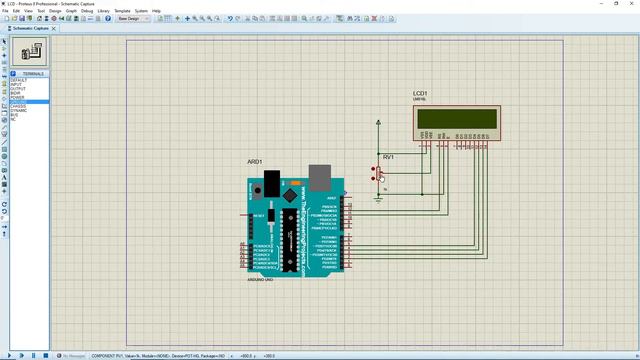Select the Selection Mode arrow tool
This screenshot has height=360, width=640.
click(4, 42)
